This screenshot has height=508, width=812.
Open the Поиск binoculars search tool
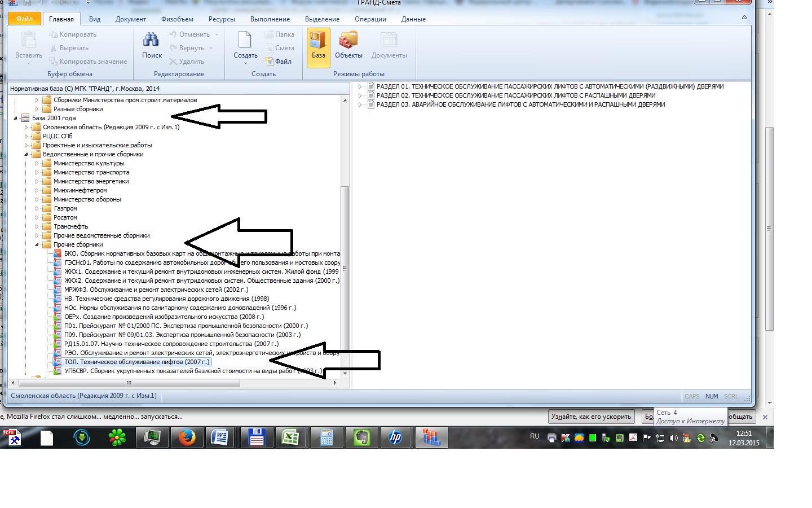click(x=152, y=45)
